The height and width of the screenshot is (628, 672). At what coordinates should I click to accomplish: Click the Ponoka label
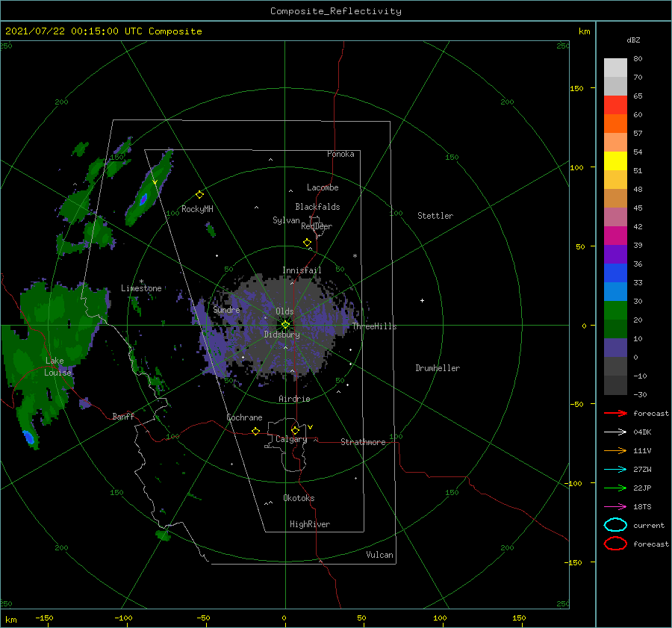point(340,154)
